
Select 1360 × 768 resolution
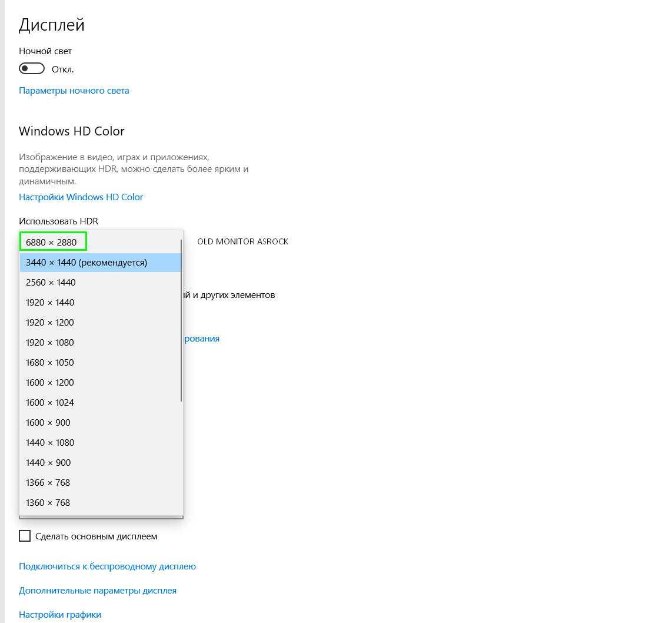pyautogui.click(x=48, y=503)
